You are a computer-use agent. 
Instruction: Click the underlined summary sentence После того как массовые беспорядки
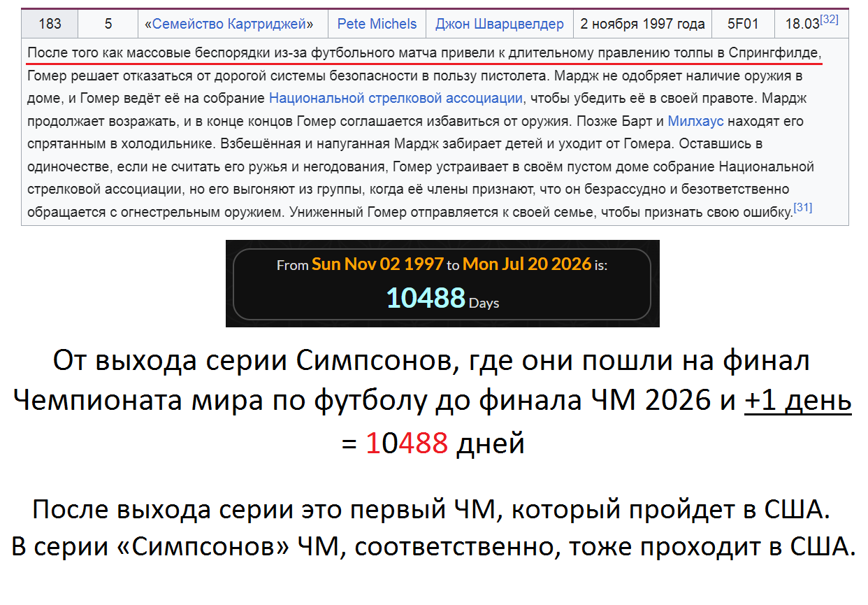click(425, 53)
